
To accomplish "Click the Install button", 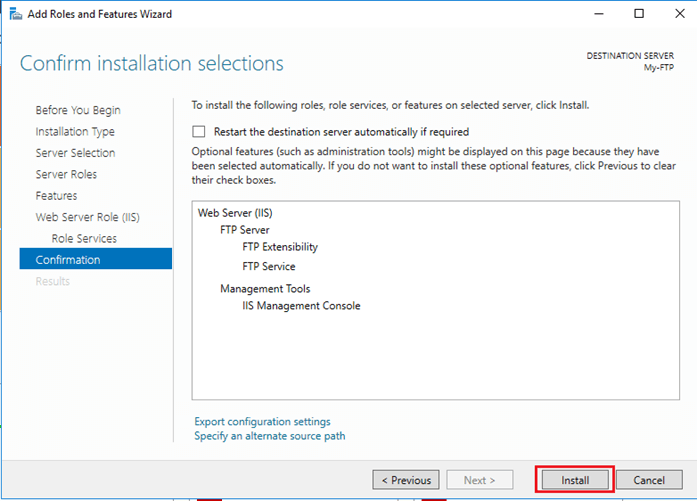I will 575,480.
